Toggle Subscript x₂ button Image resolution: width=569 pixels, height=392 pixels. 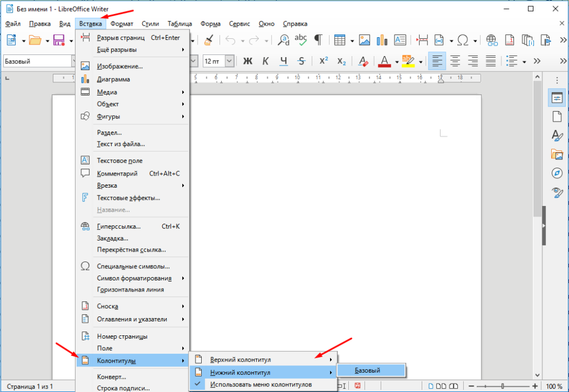tap(342, 61)
